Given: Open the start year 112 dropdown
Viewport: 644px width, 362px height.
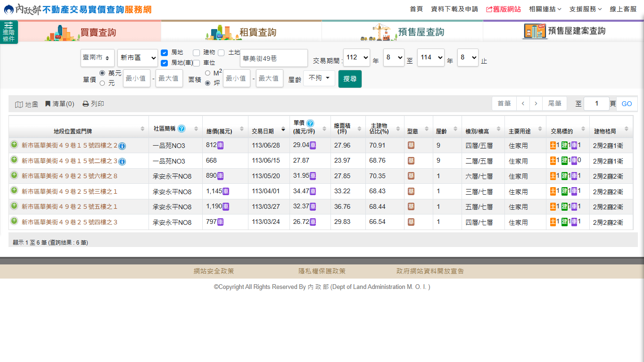Looking at the screenshot, I should point(356,58).
